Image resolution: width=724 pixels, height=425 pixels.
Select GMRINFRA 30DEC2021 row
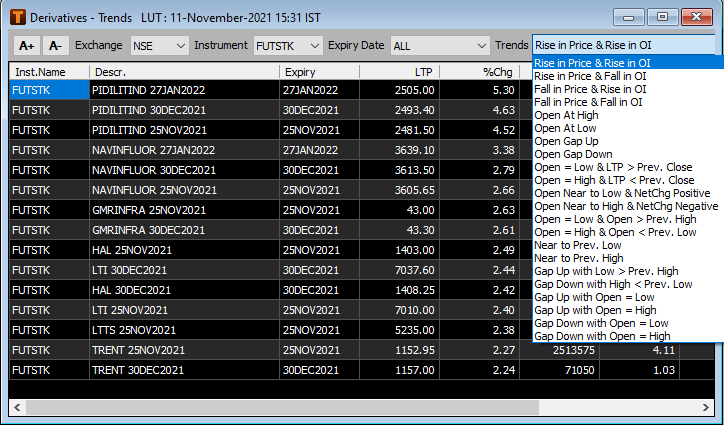[271, 230]
